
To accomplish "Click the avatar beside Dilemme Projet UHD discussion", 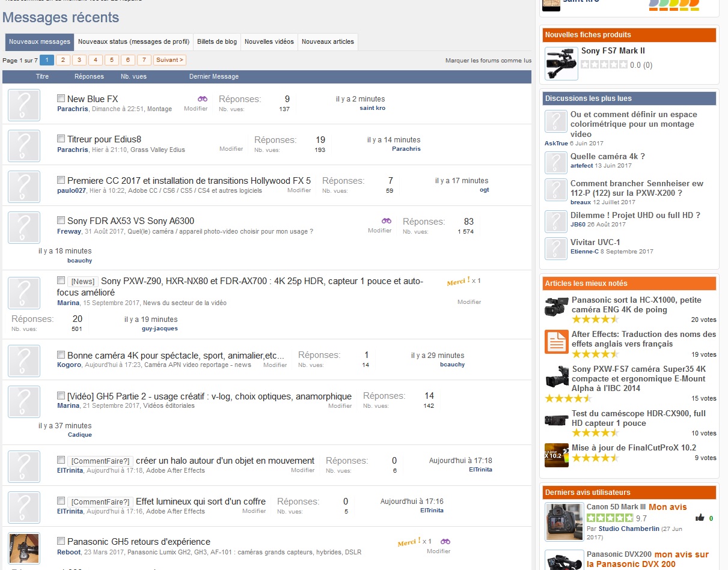I will [x=555, y=222].
